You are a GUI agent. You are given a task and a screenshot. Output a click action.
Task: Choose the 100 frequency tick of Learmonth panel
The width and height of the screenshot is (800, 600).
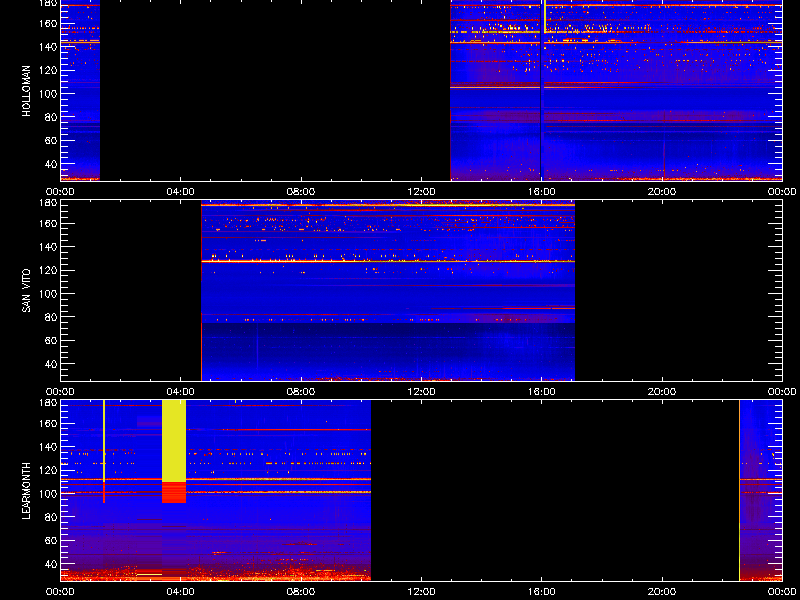[x=49, y=494]
